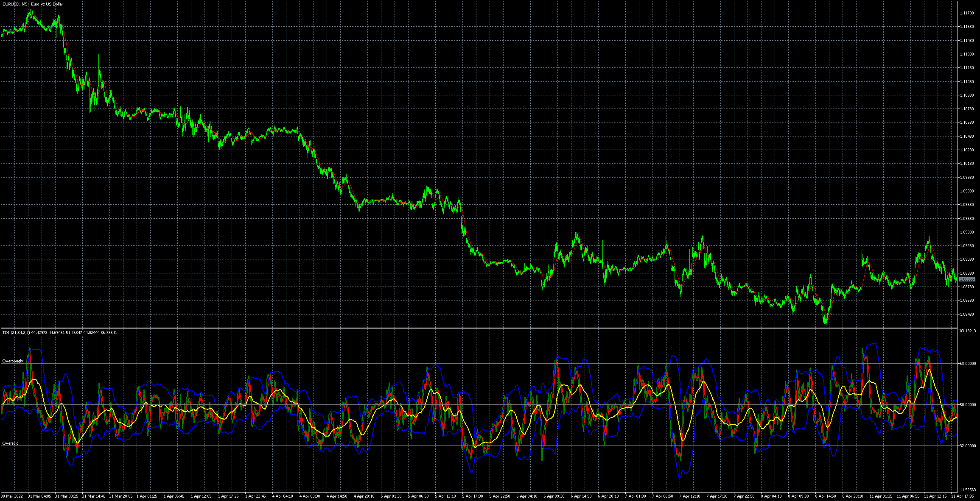Click the 1.09380 price scale label
The height and width of the screenshot is (501, 980).
pyautogui.click(x=967, y=232)
